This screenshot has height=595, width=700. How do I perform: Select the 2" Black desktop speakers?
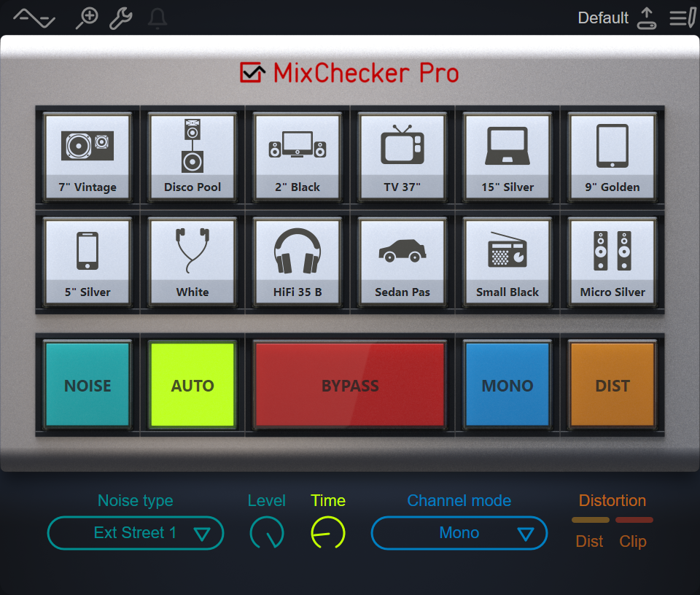297,157
